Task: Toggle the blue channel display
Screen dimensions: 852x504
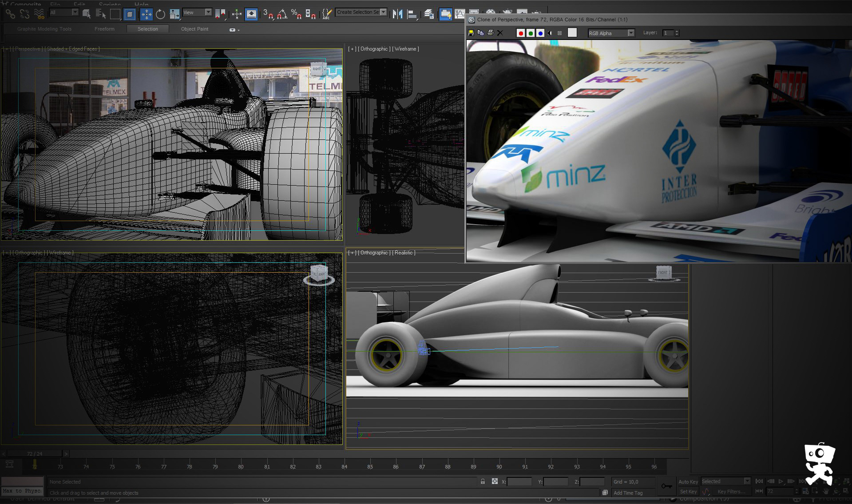Action: [540, 33]
